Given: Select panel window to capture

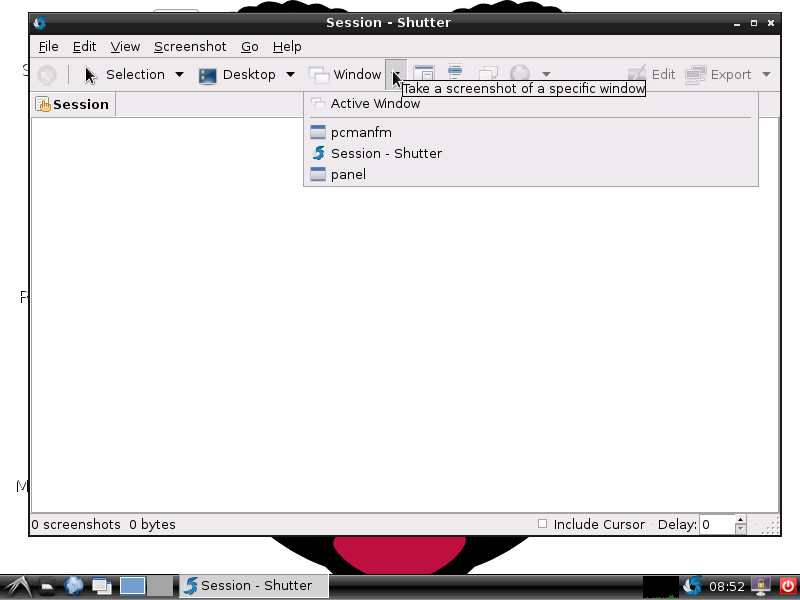Looking at the screenshot, I should coord(531,174).
